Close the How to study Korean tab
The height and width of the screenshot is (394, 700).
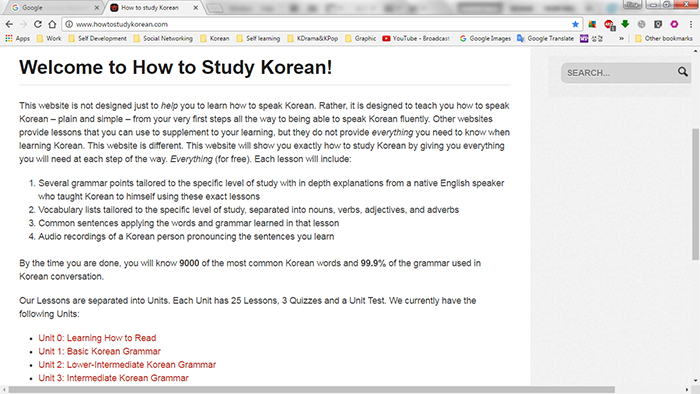(196, 8)
